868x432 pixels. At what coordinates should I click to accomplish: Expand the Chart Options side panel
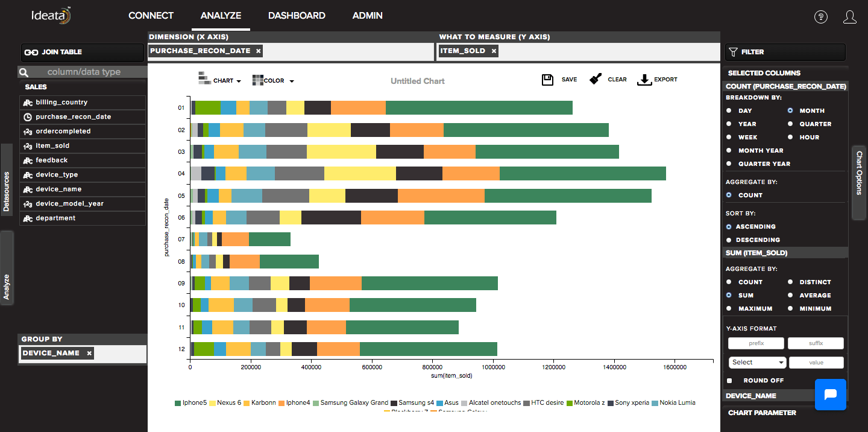tap(859, 182)
